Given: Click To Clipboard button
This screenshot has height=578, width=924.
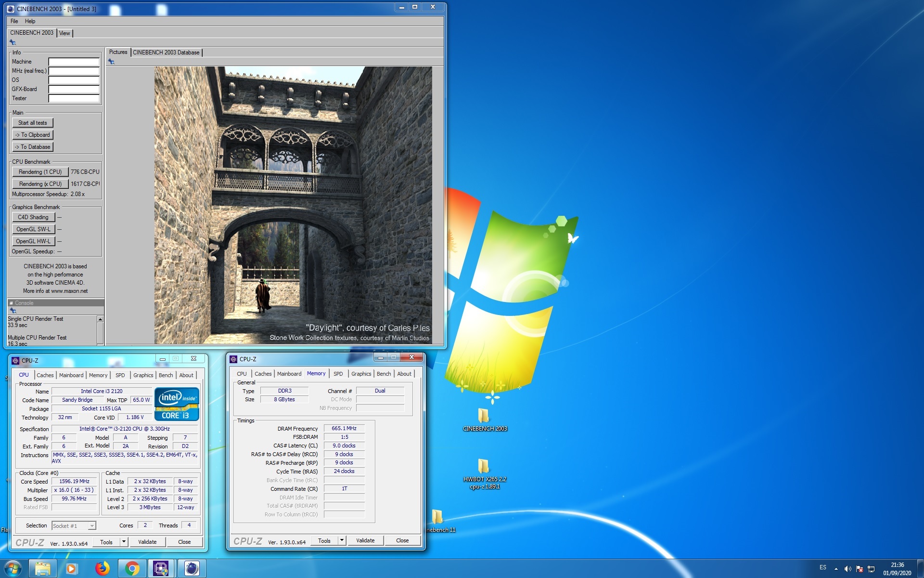Looking at the screenshot, I should (x=33, y=135).
